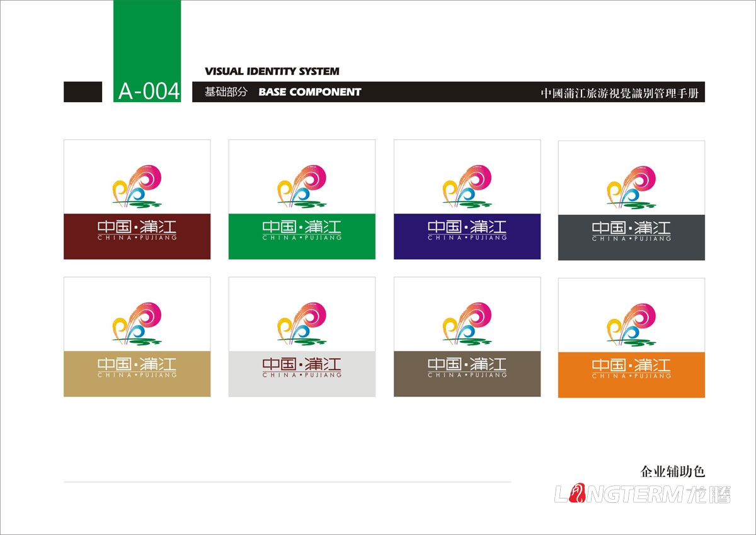Viewport: 756px width, 535px height.
Task: Click the VISUAL IDENTITY SYSTEM heading
Action: point(272,71)
